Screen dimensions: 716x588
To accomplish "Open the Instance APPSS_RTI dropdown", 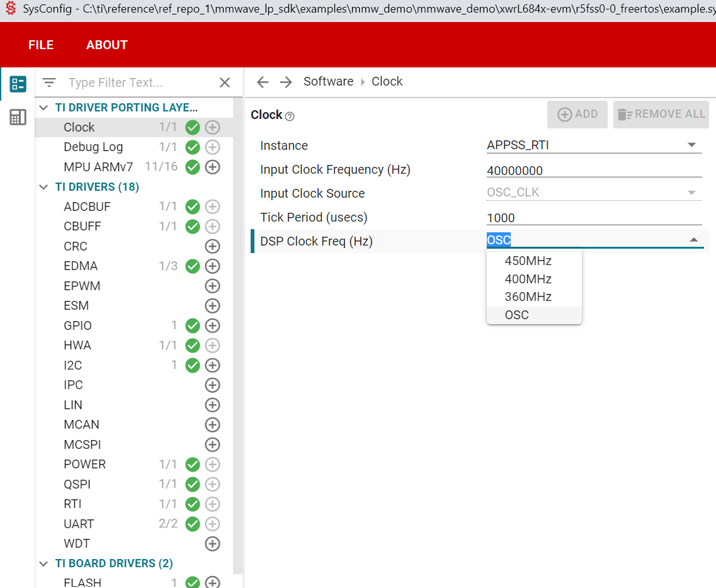I will (x=593, y=145).
